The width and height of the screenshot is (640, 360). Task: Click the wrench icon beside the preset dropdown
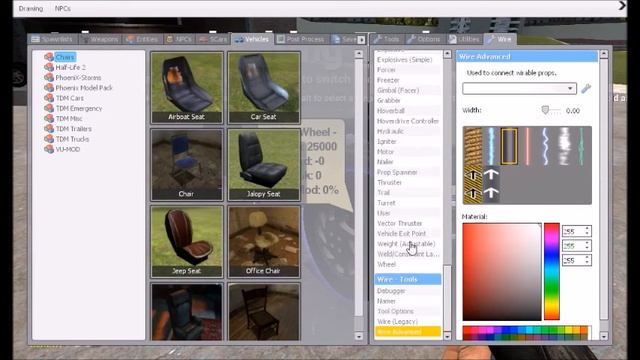[586, 89]
